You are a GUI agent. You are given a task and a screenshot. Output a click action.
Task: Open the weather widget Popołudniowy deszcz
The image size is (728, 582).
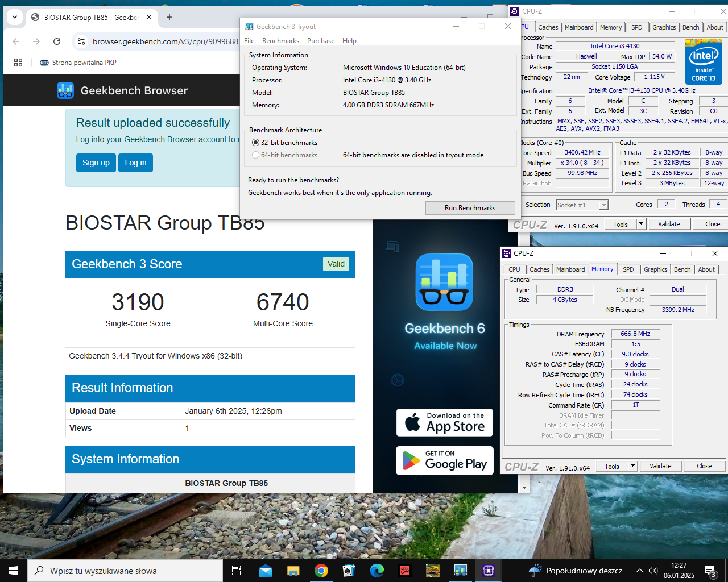(x=576, y=571)
